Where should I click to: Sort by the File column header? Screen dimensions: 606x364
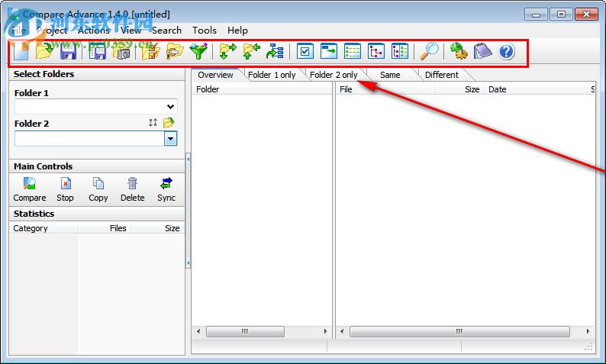pyautogui.click(x=385, y=89)
